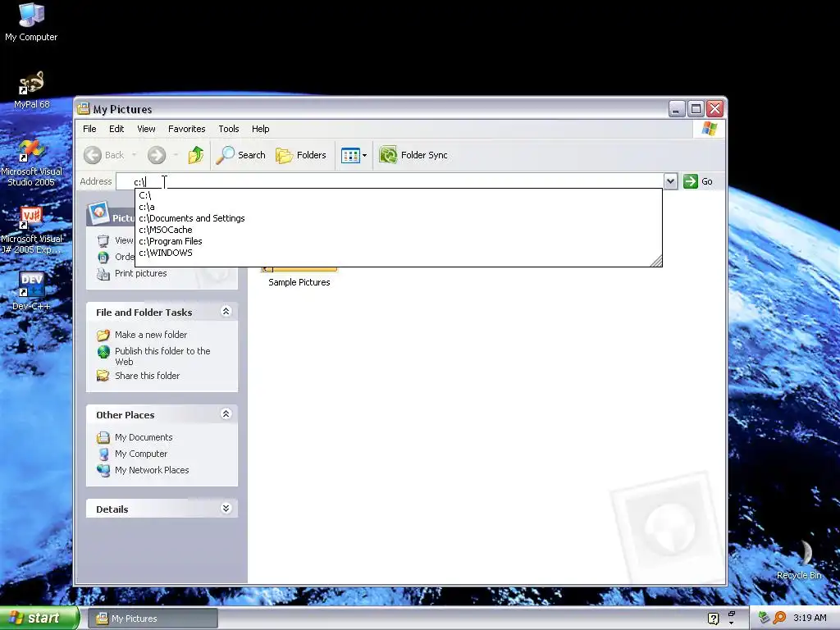Collapse the Other Places panel
This screenshot has width=840, height=630.
coord(226,414)
